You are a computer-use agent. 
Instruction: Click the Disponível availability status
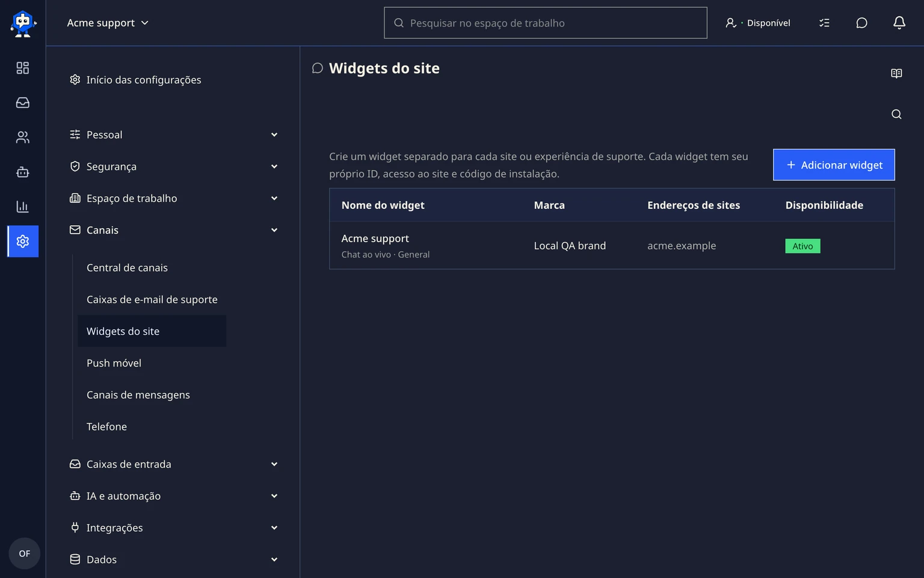click(758, 23)
